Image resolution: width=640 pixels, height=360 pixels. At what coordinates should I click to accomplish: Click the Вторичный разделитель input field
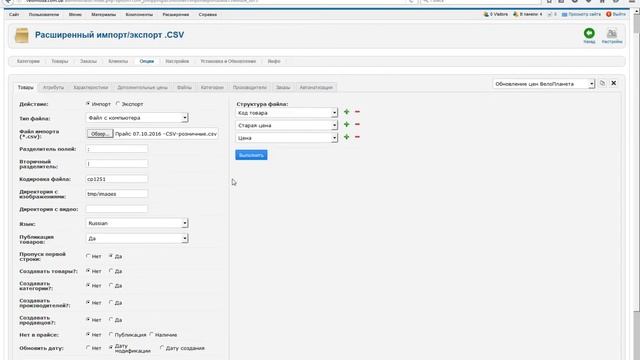click(117, 164)
